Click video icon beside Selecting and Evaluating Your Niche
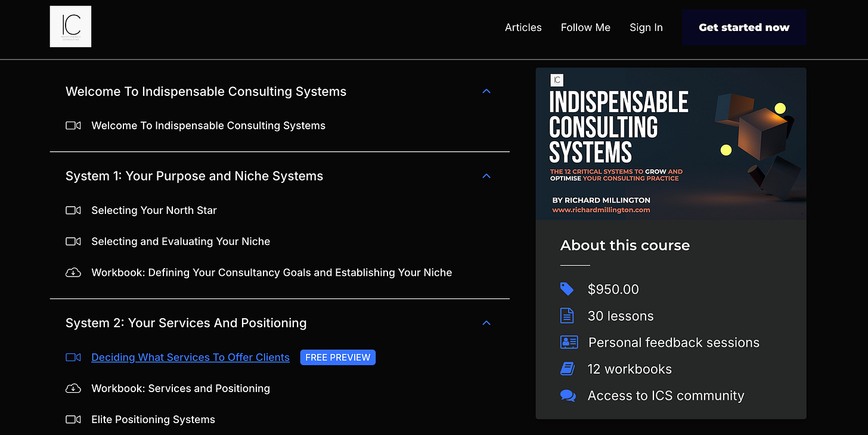868x435 pixels. [73, 241]
